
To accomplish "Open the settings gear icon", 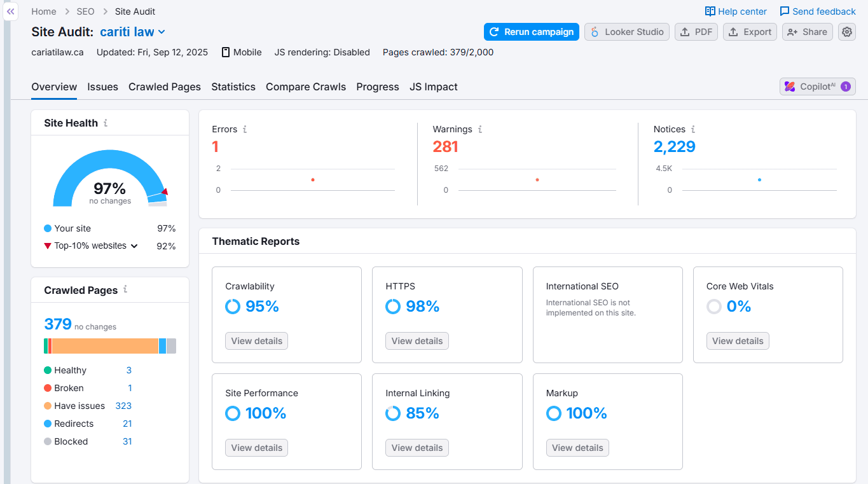I will click(x=846, y=32).
